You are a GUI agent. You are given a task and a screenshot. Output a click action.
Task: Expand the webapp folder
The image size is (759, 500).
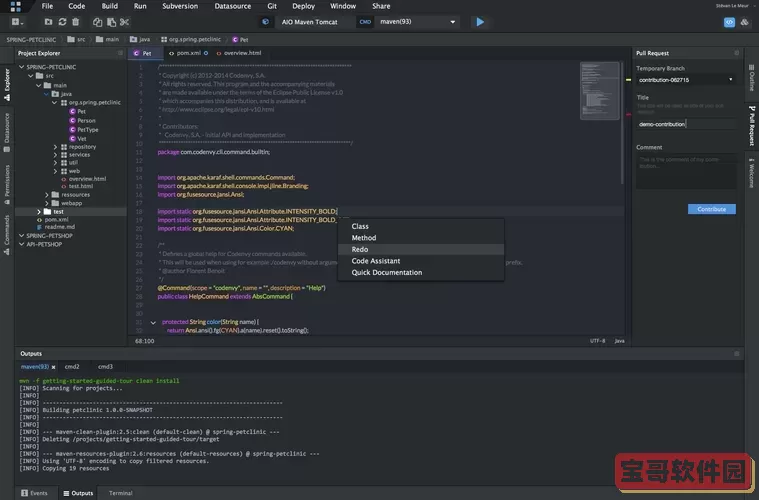tap(47, 203)
